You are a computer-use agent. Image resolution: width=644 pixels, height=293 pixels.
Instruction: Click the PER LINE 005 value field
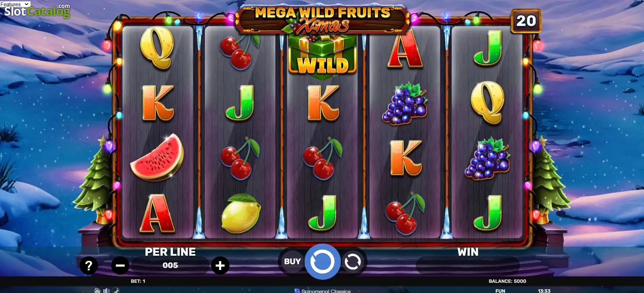[170, 265]
